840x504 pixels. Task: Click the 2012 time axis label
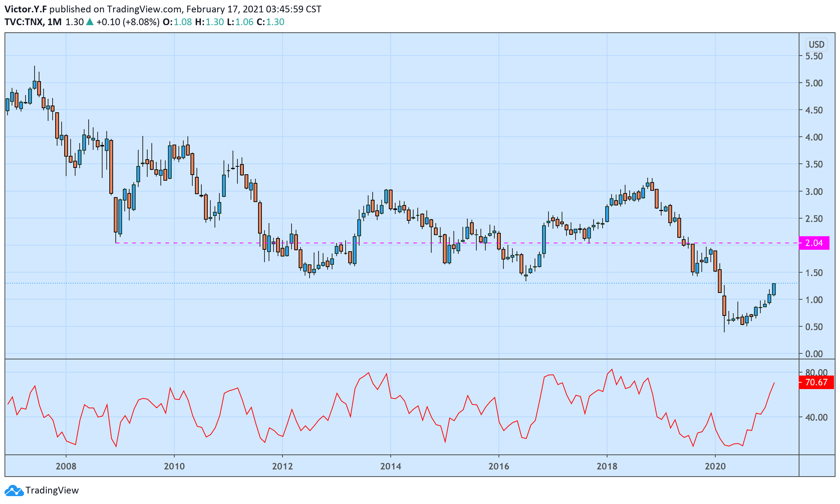pos(283,466)
